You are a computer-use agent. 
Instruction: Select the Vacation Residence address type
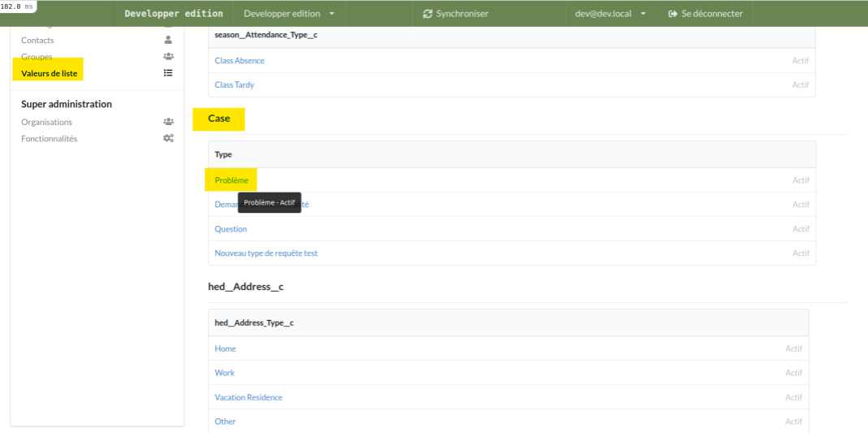pyautogui.click(x=248, y=397)
